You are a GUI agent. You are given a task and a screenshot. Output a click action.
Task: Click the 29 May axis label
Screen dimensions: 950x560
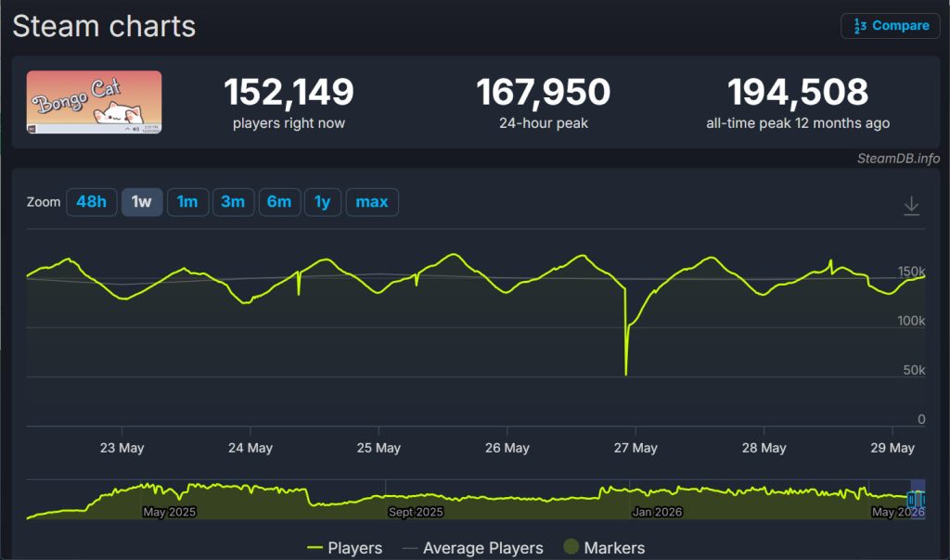pos(892,448)
